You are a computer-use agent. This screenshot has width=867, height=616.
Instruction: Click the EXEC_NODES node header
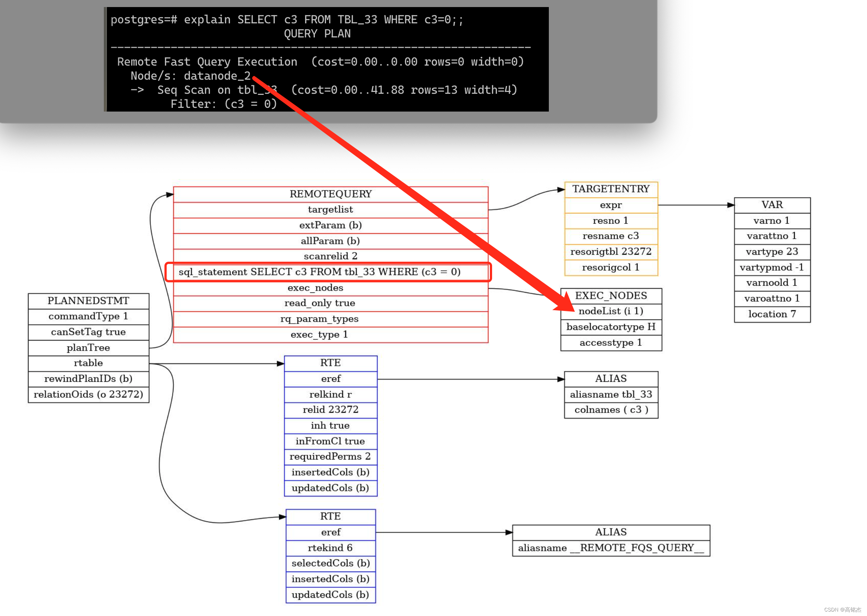(611, 296)
